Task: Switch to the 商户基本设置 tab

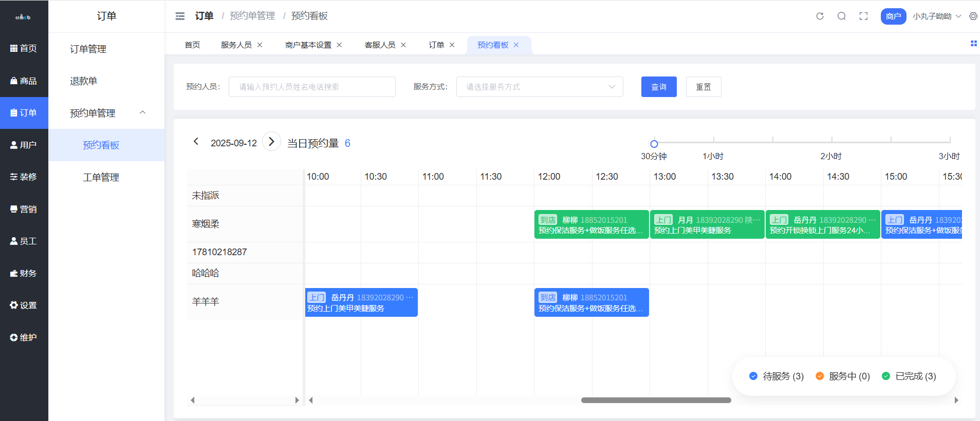Action: pos(308,45)
